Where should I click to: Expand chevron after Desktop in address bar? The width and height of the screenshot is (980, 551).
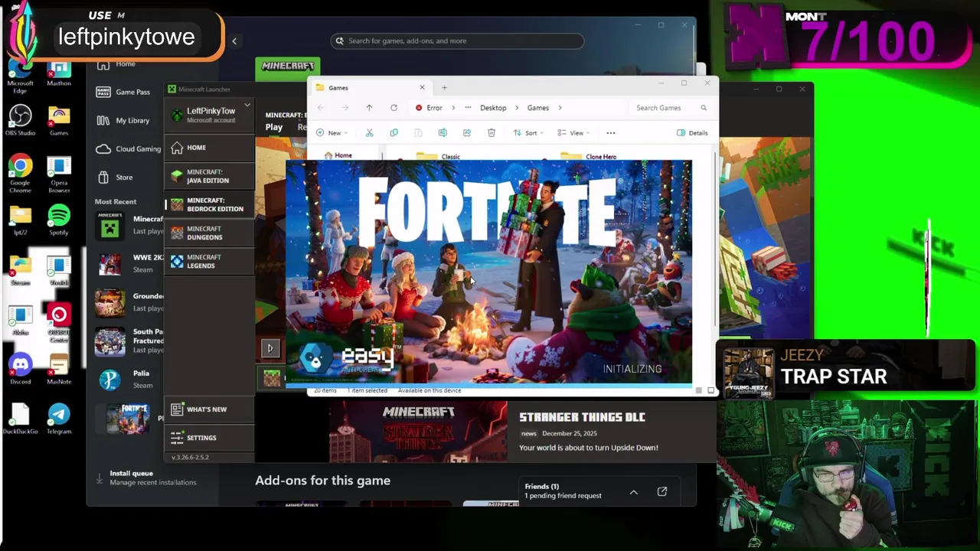click(x=517, y=108)
